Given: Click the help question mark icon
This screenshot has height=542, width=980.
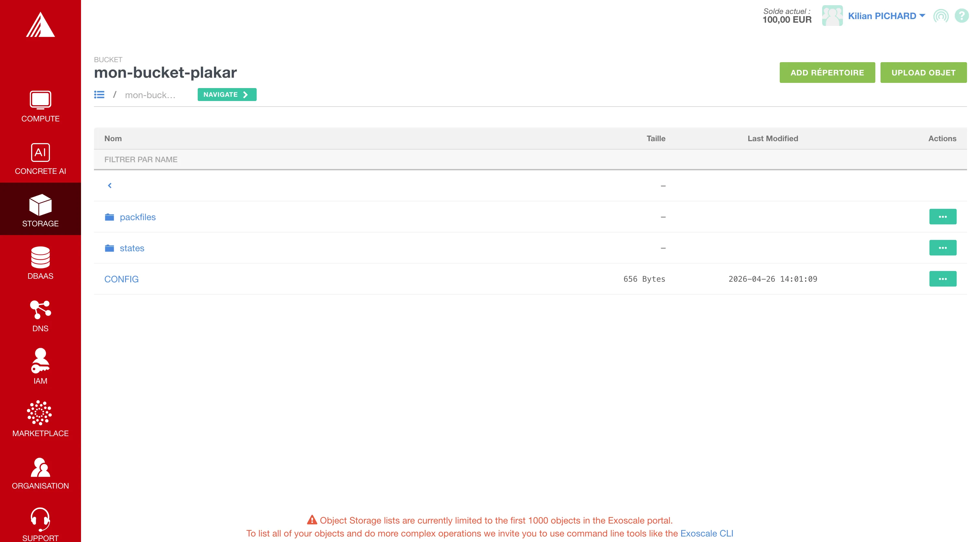Looking at the screenshot, I should (961, 16).
